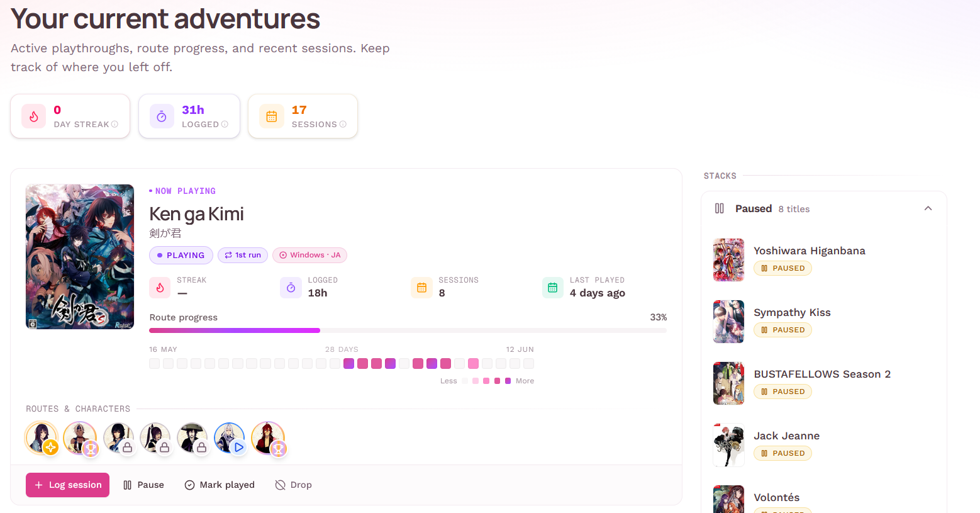980x513 pixels.
Task: Click the Windows · JA platform badge
Action: coord(309,255)
